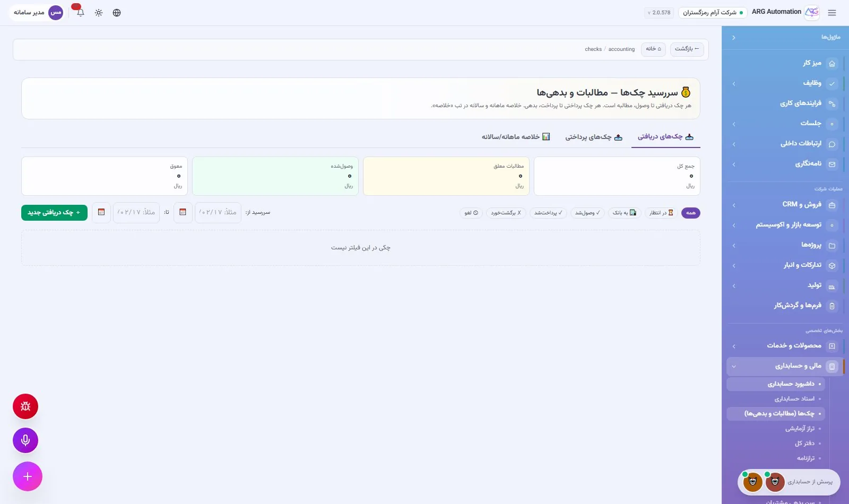Click the pink plus floating button
Screen dimensions: 849x504
(x=28, y=476)
